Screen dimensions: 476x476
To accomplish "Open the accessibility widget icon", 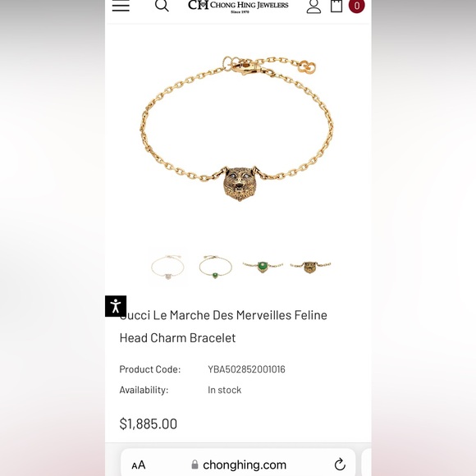I will 116,306.
